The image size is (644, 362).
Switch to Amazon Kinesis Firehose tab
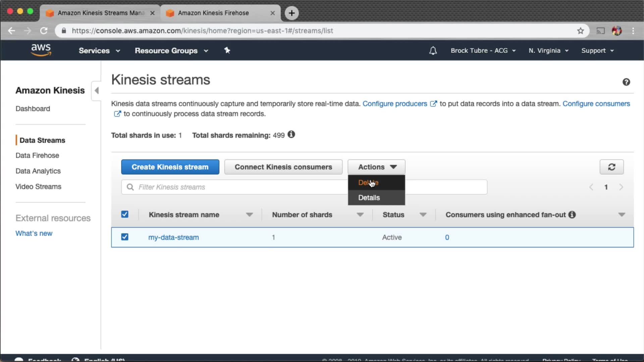(213, 13)
